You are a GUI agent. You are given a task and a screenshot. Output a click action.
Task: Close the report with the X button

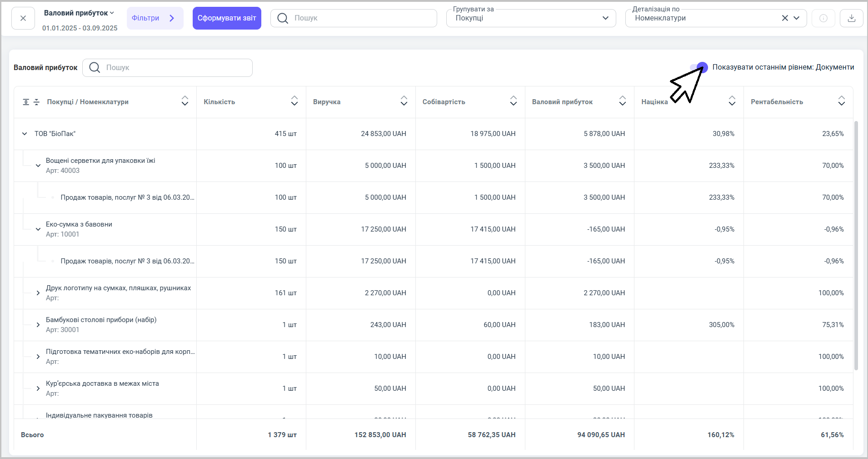tap(23, 18)
